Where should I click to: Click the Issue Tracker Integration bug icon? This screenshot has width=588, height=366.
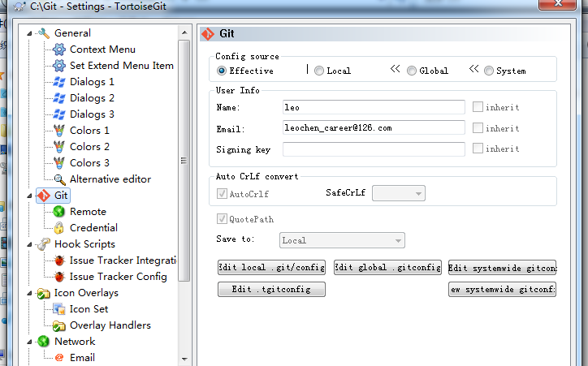pyautogui.click(x=58, y=261)
